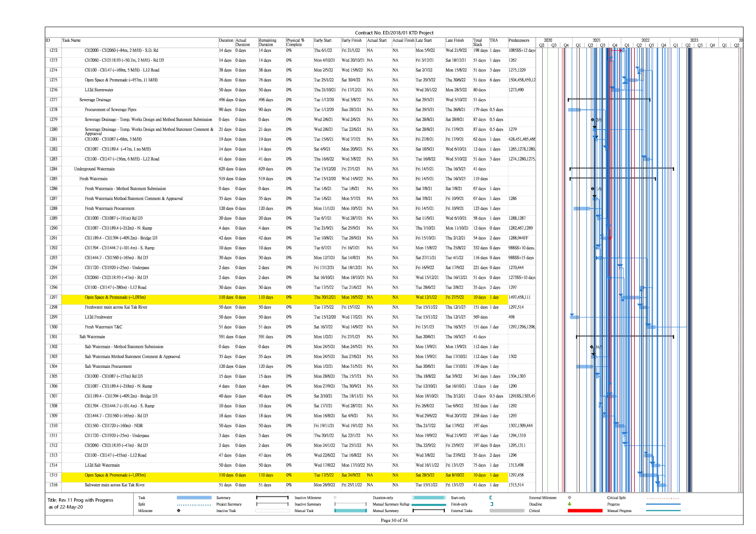Image resolution: width=756 pixels, height=534 pixels.
Task: Click the Milestone diamond symbol in the legend
Action: pyautogui.click(x=178, y=511)
